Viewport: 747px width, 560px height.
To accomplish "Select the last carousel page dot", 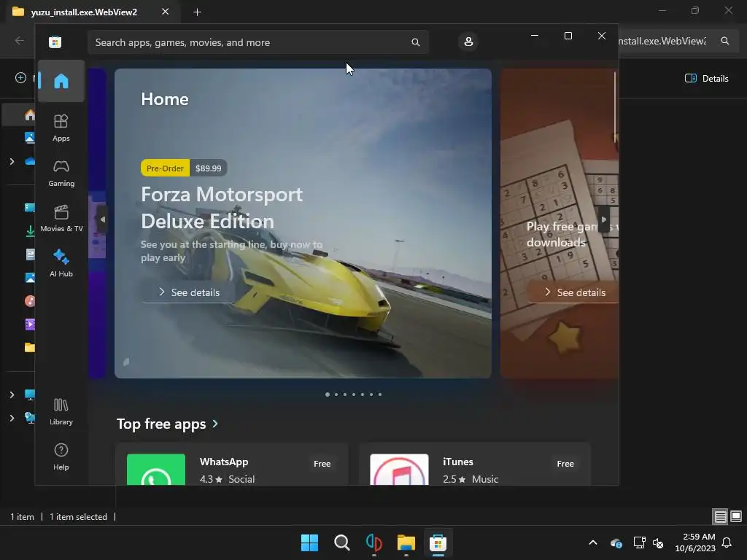I will (x=379, y=394).
